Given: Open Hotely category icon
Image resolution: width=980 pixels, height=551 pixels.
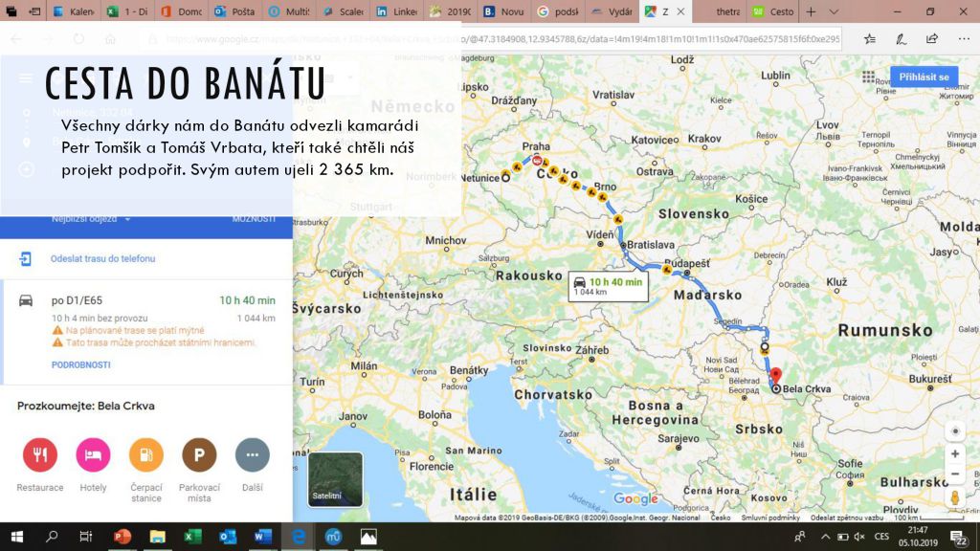Looking at the screenshot, I should point(93,454).
